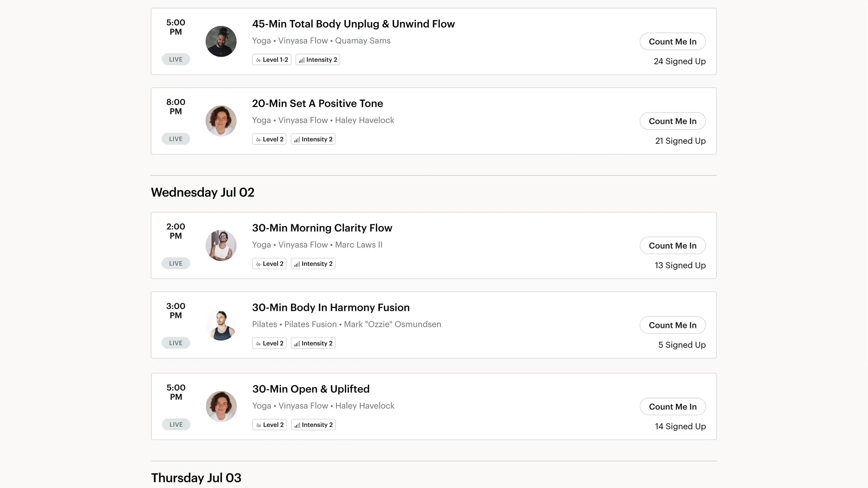The height and width of the screenshot is (488, 868).
Task: Count Me In for Body In Harmony Fusion
Action: tap(672, 325)
